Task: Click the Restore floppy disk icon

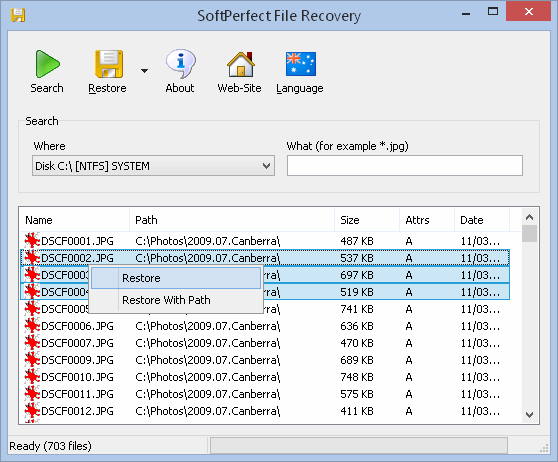Action: pos(109,64)
